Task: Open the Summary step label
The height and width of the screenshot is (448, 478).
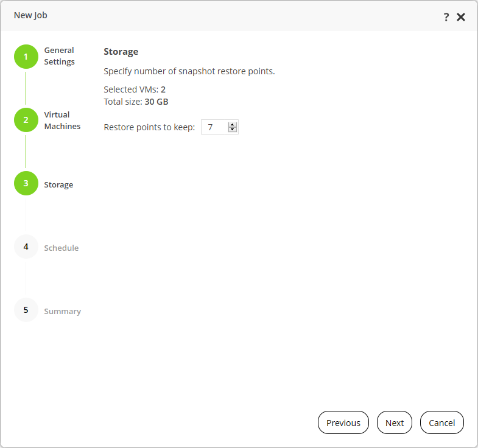Action: click(x=62, y=311)
